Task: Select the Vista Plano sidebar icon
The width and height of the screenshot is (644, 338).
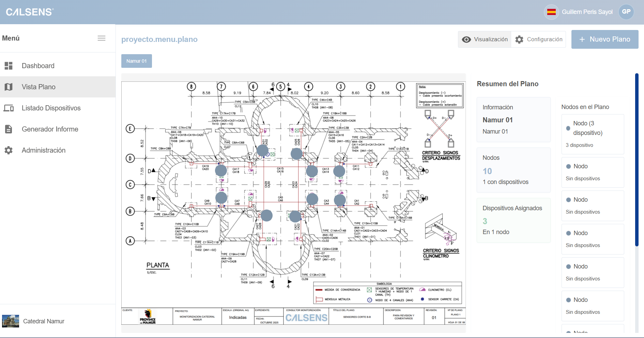Action: tap(9, 87)
